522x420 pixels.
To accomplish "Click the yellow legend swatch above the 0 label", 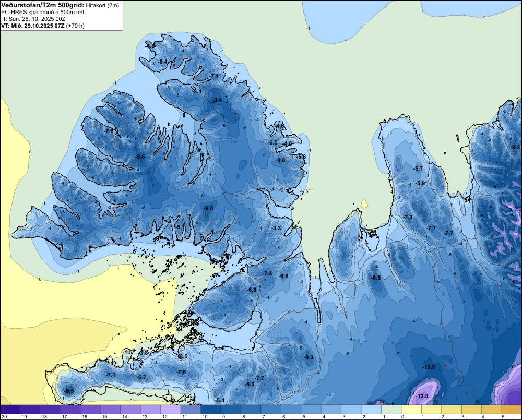I will 411,410.
